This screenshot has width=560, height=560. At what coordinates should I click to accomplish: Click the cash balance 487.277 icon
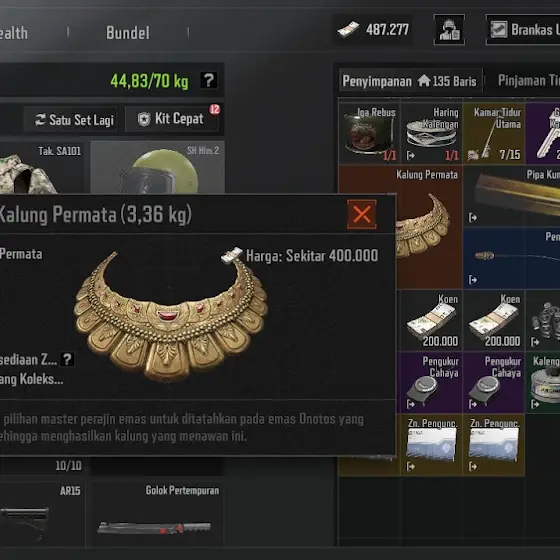tap(349, 30)
